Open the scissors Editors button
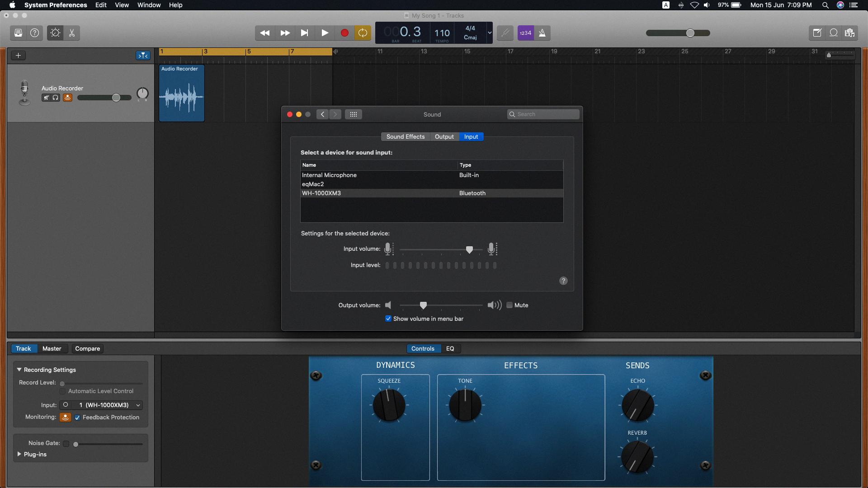Screen dimensions: 868x488 [x=72, y=33]
